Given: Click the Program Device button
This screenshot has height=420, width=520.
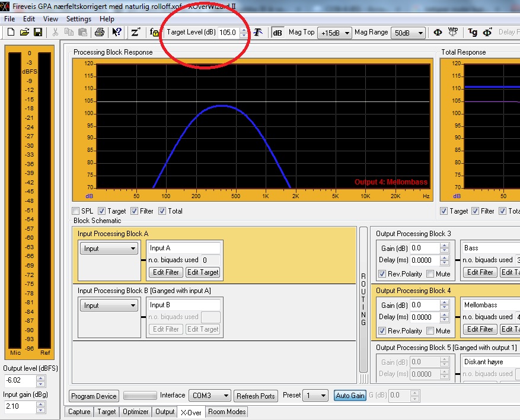Looking at the screenshot, I should tap(94, 396).
